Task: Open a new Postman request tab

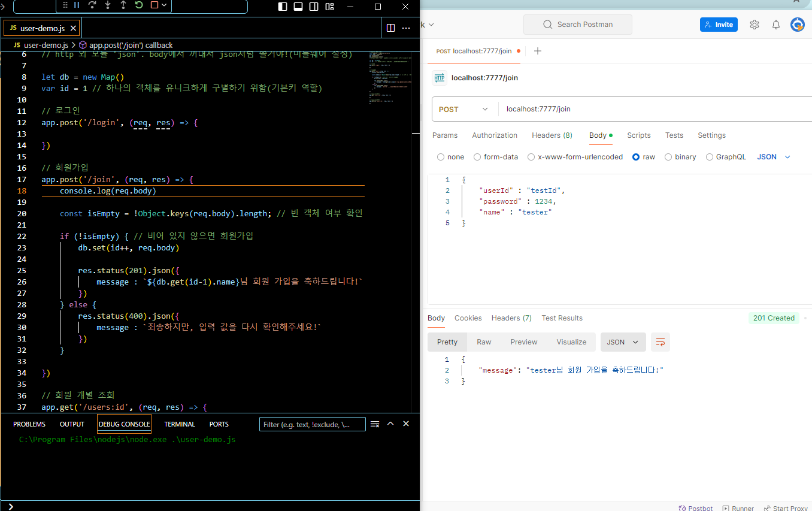Action: (538, 51)
